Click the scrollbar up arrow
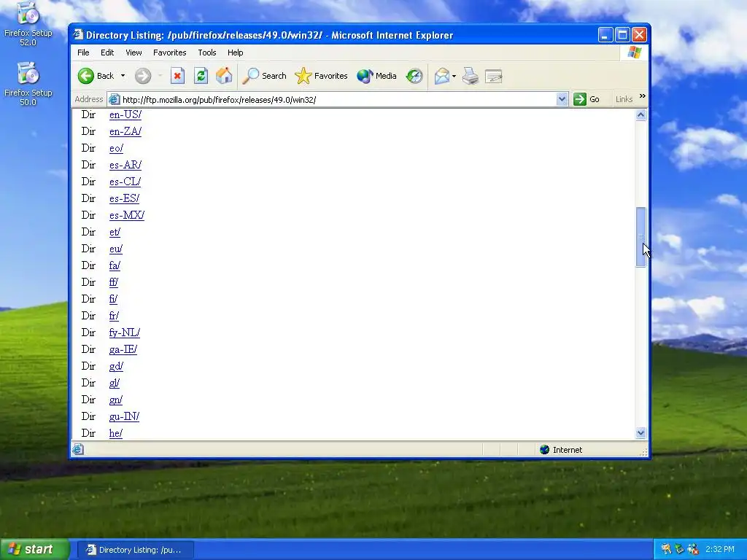 pyautogui.click(x=640, y=114)
